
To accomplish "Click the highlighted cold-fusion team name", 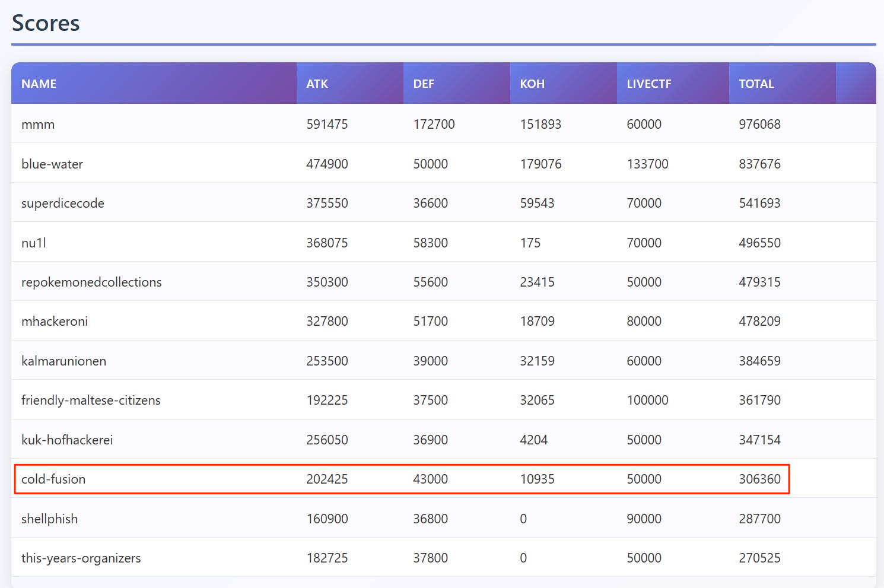I will point(53,479).
